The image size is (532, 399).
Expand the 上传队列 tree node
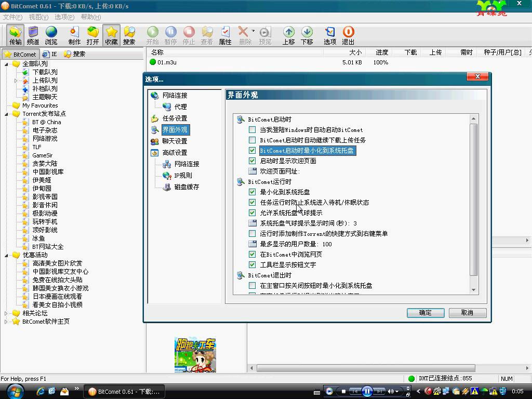click(x=16, y=81)
